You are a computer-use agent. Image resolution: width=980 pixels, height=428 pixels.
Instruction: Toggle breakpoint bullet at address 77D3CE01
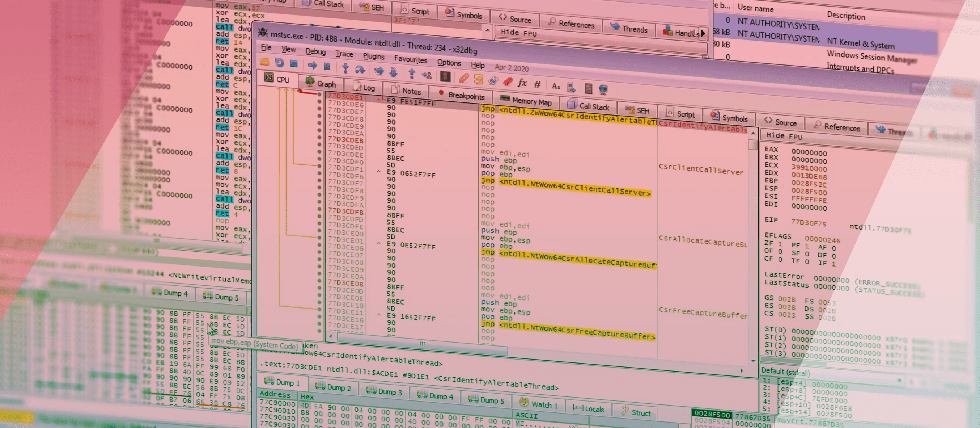point(319,238)
